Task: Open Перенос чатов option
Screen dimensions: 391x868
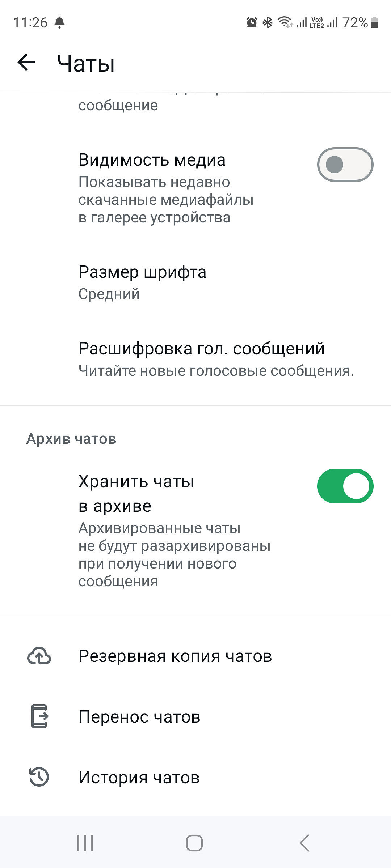Action: click(139, 716)
